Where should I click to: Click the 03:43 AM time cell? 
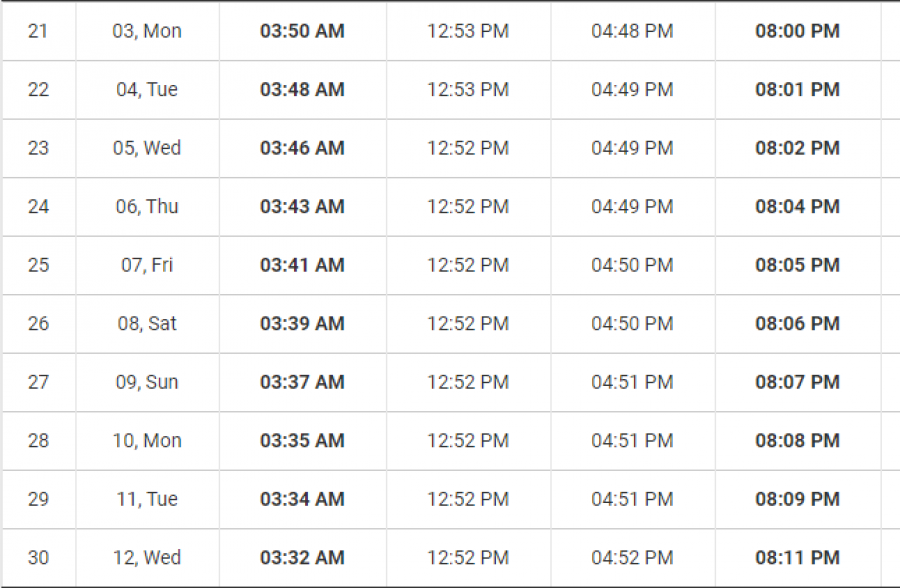pos(302,207)
